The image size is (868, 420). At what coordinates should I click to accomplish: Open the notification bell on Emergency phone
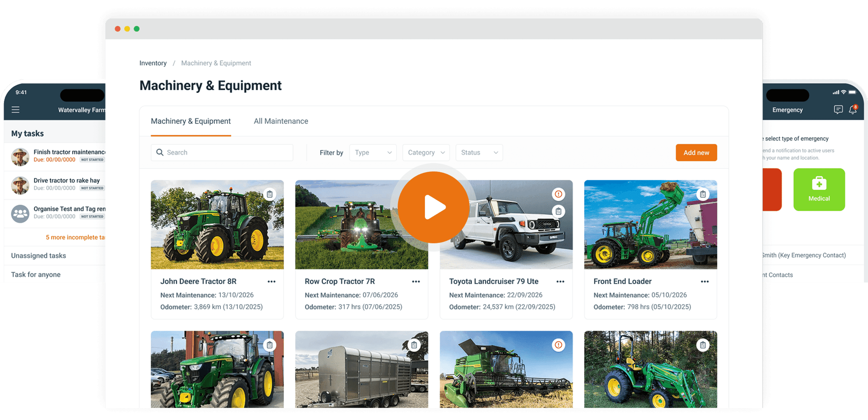[x=853, y=109]
